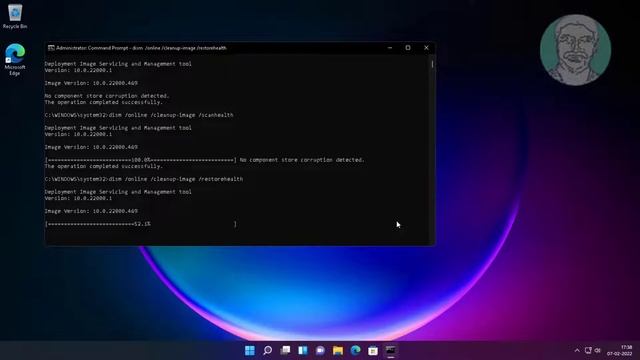Minimize the Command Prompt window
This screenshot has width=640, height=360.
pyautogui.click(x=390, y=48)
